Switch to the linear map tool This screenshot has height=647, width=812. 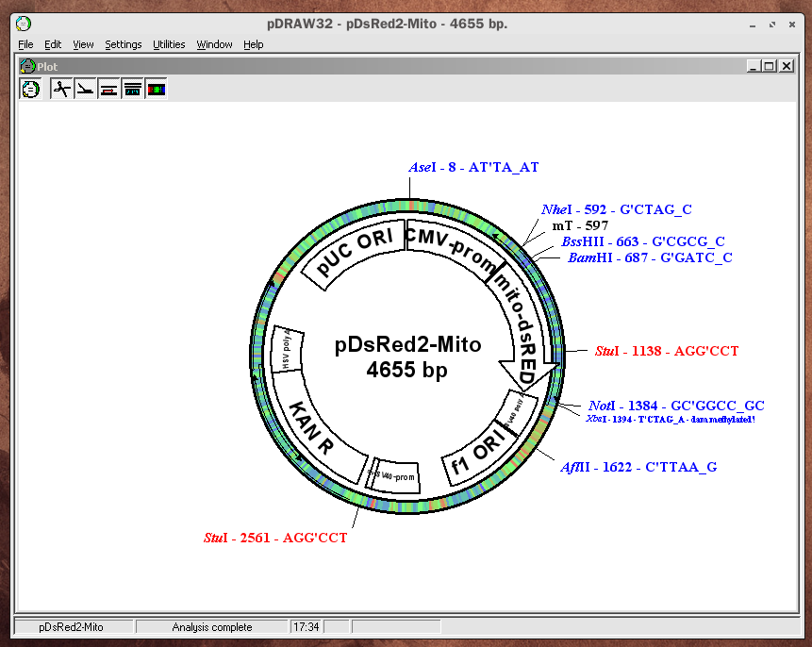point(84,88)
